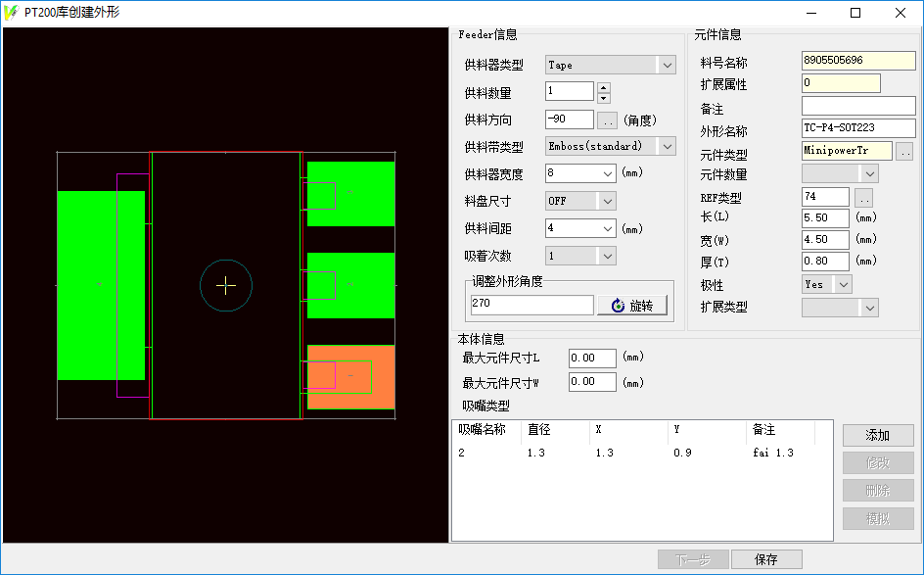924x575 pixels.
Task: Click browse button beside 供料方向
Action: [x=607, y=120]
